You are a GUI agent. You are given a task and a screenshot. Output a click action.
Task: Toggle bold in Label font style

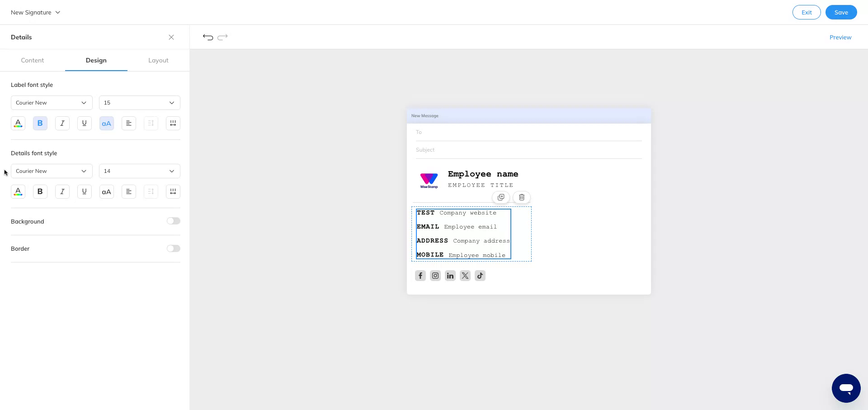[40, 123]
